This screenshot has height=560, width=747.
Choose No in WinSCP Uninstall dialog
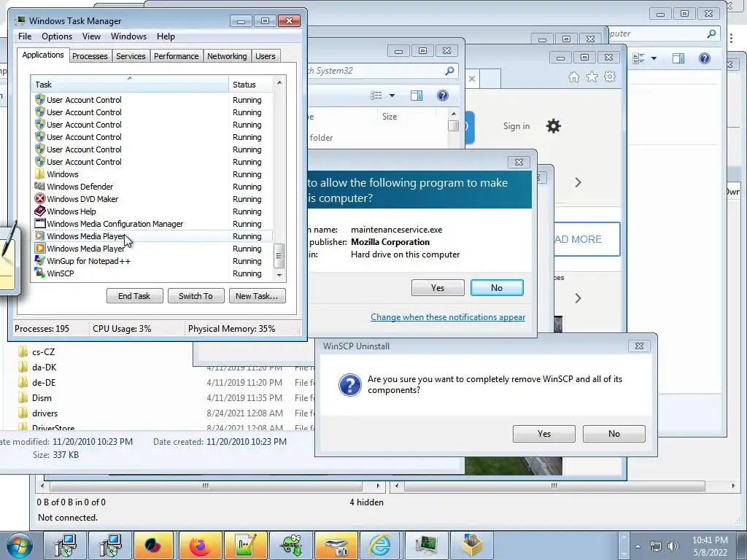pyautogui.click(x=614, y=434)
